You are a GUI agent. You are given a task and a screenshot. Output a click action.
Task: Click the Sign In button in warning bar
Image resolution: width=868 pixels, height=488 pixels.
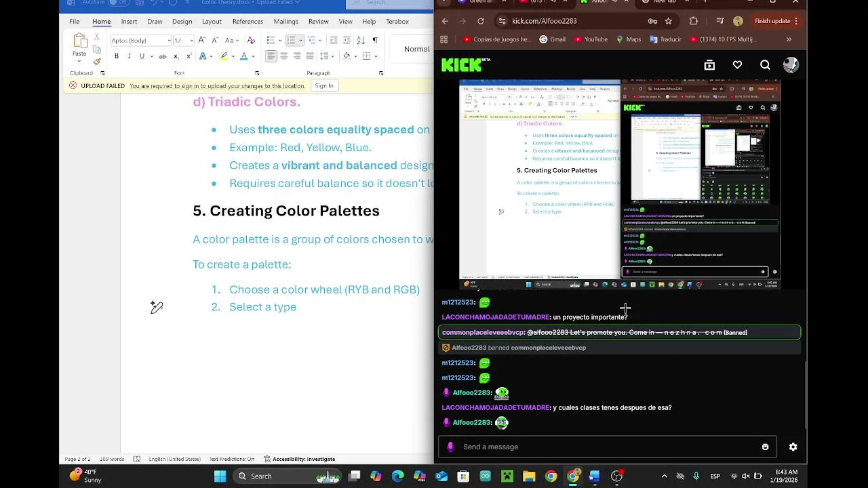[x=324, y=85]
